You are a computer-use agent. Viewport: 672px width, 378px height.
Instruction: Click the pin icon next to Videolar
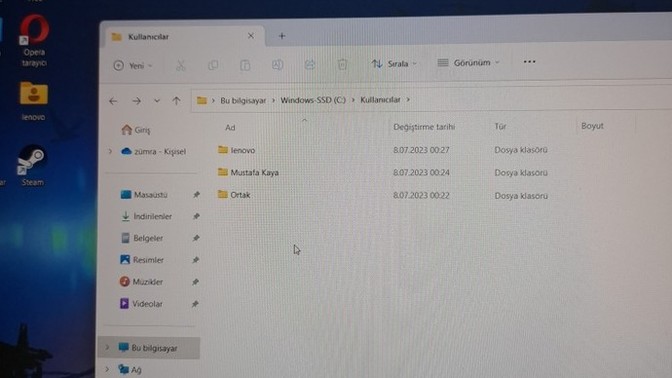click(195, 304)
